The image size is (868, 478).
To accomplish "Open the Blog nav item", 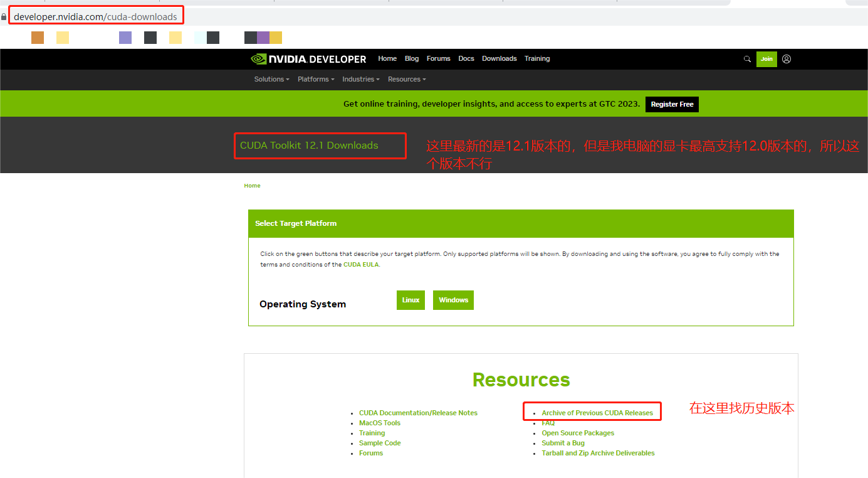I will tap(412, 58).
